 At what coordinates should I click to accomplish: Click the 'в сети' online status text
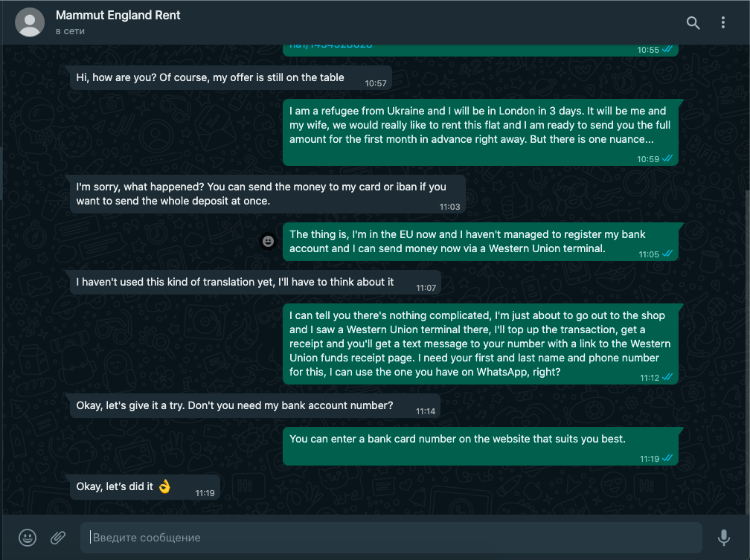[x=70, y=31]
